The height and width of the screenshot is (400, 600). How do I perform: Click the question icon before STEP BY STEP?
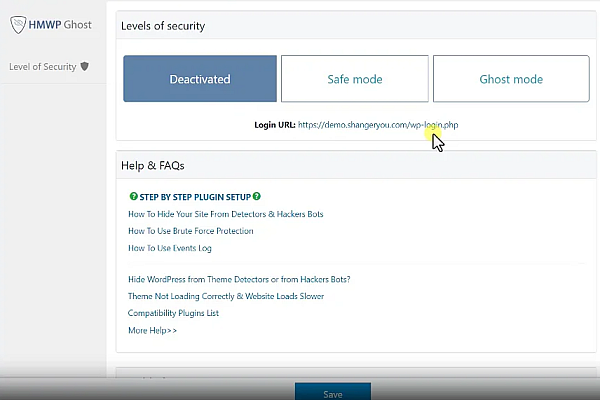tap(133, 197)
